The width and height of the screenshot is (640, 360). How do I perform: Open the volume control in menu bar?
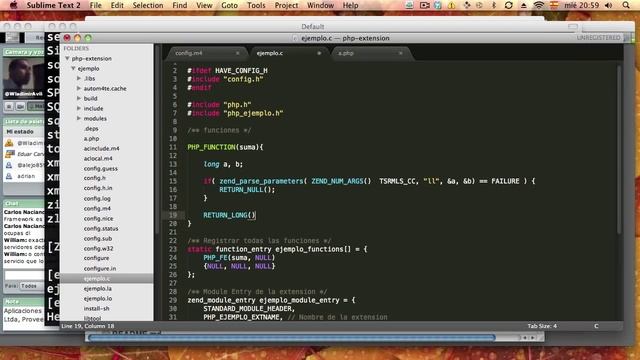[x=609, y=5]
